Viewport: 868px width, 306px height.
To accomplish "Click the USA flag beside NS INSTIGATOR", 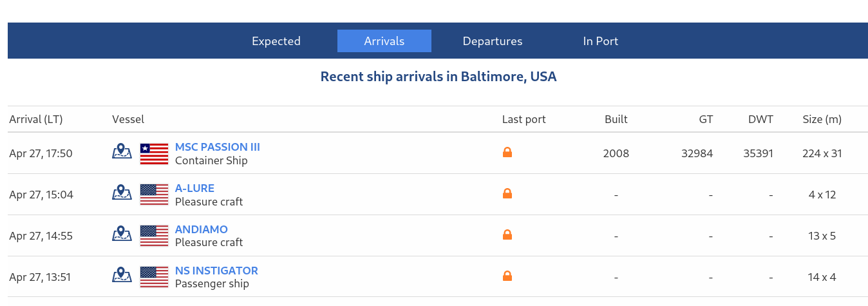I will 154,277.
